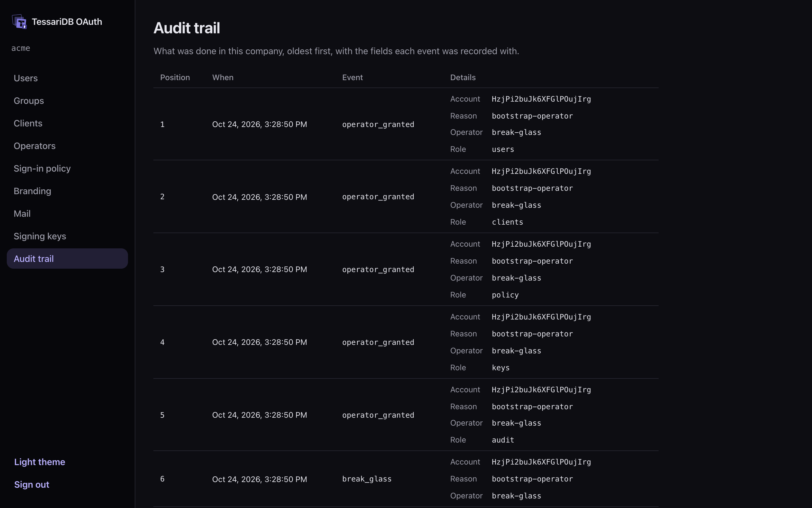The height and width of the screenshot is (508, 812).
Task: Click the Sign out link
Action: 32,485
